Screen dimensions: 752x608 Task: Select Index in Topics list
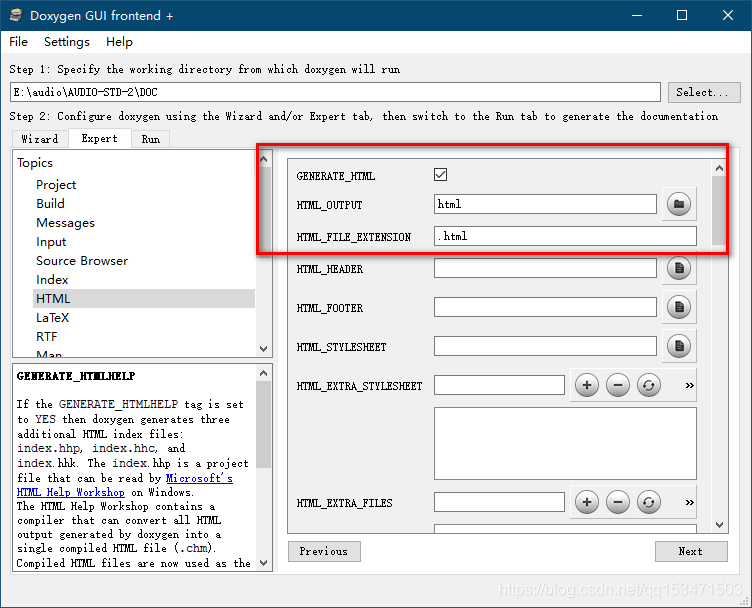click(x=52, y=280)
